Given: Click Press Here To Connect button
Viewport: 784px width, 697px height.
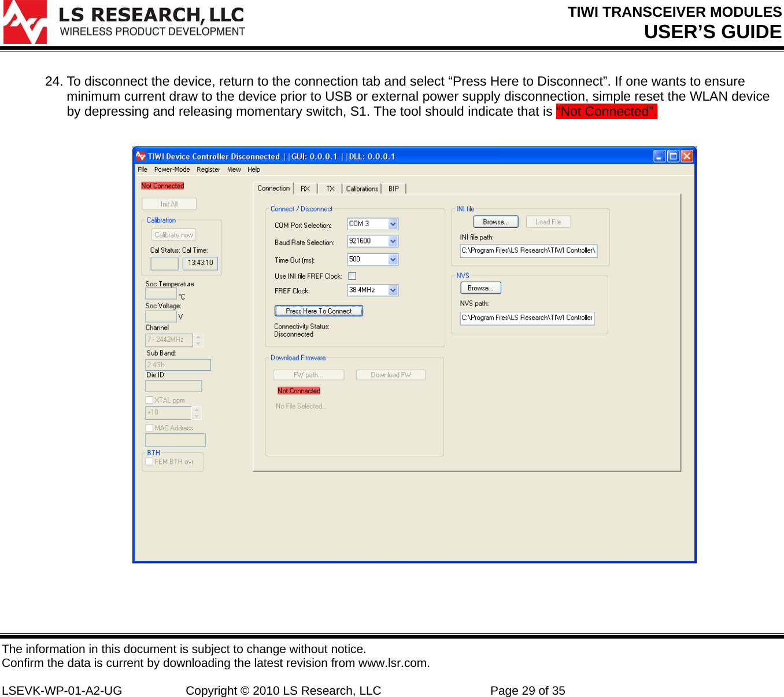Looking at the screenshot, I should coord(319,311).
